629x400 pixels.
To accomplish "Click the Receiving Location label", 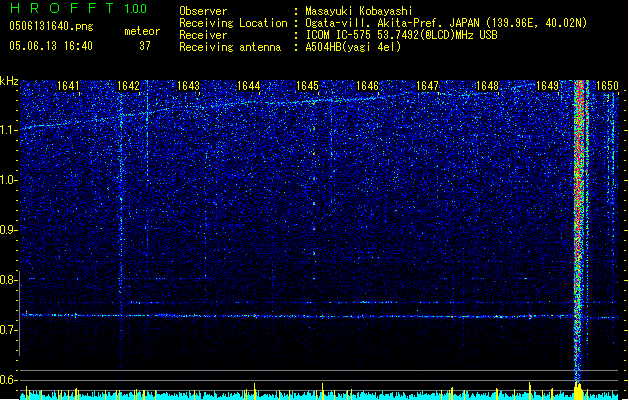I will tap(233, 23).
